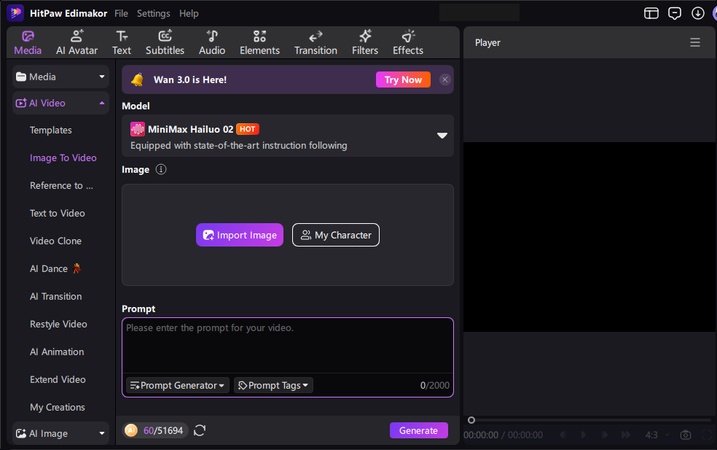Collapse the AI Video section
Viewport: 717px width, 450px height.
60,103
